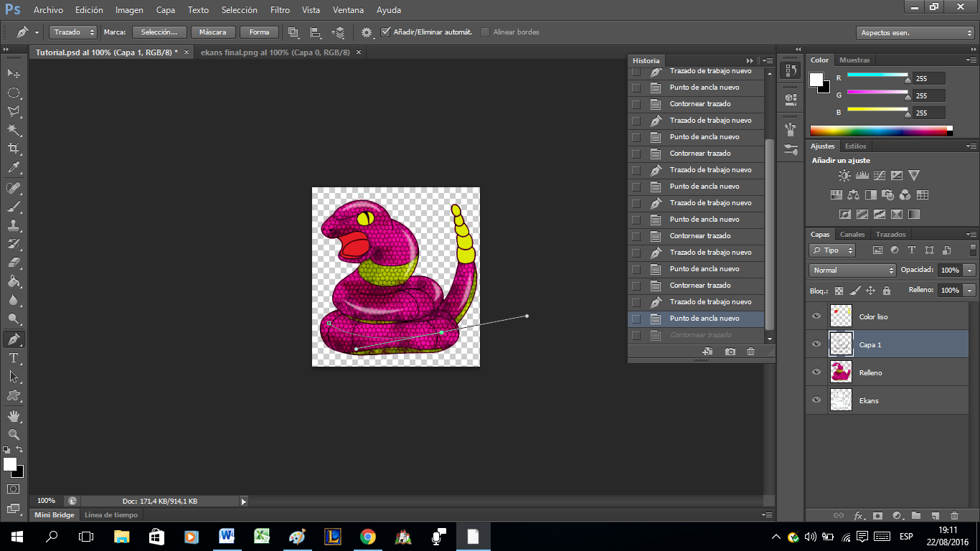
Task: Select the Polygonal Lasso tool
Action: (14, 111)
